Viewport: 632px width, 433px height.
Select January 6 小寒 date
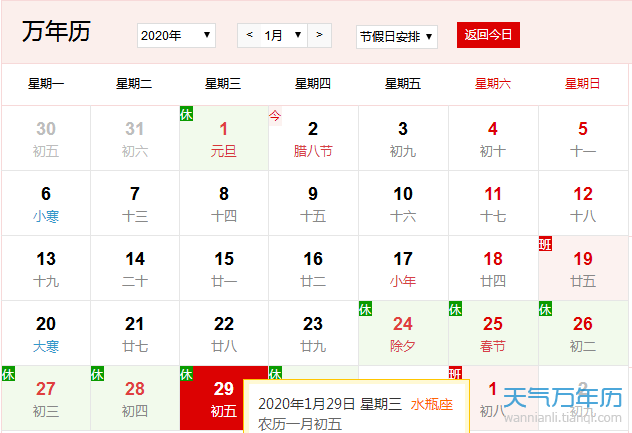pyautogui.click(x=46, y=204)
